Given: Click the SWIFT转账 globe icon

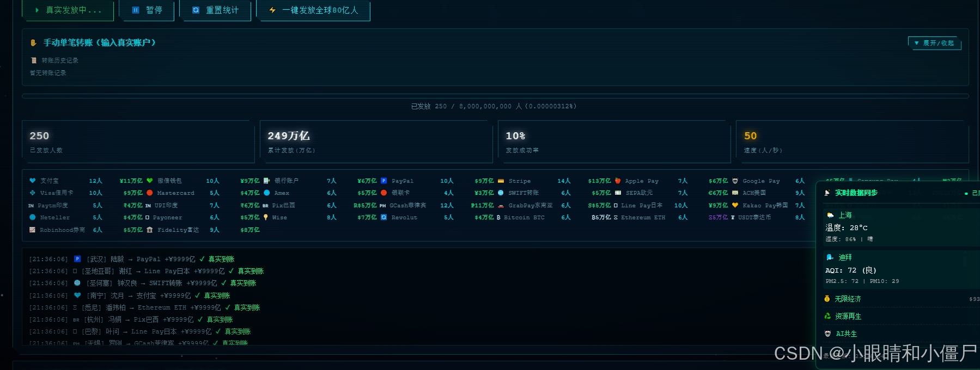Looking at the screenshot, I should pos(501,193).
